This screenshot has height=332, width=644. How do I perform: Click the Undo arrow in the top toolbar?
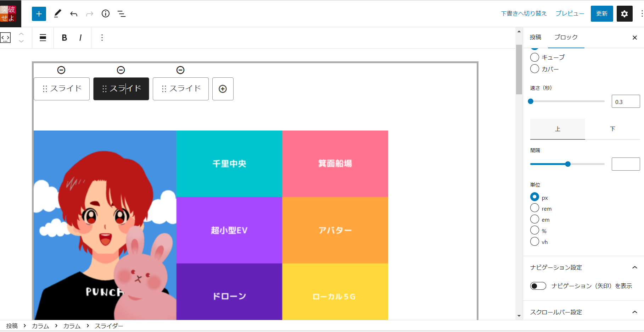point(73,13)
